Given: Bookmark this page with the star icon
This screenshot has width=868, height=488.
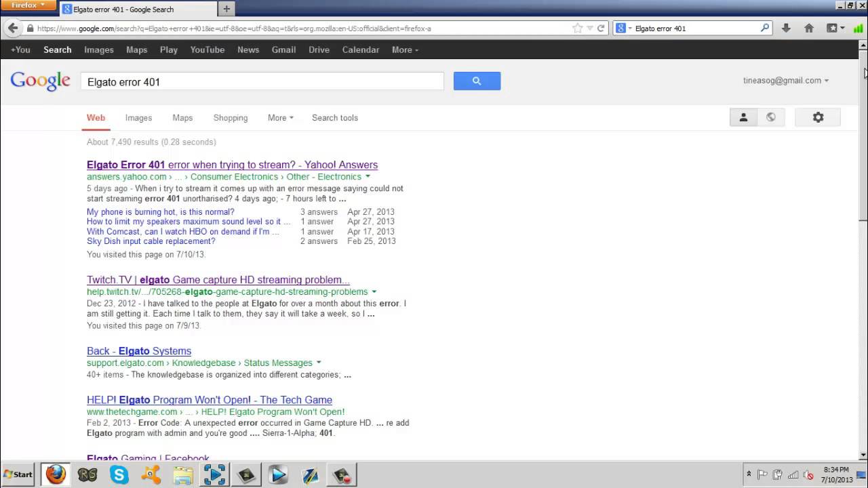Looking at the screenshot, I should click(x=577, y=28).
